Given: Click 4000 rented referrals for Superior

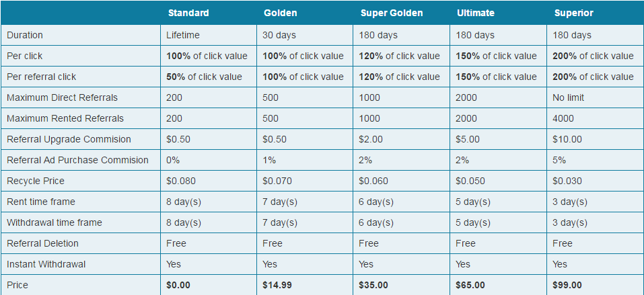Looking at the screenshot, I should tap(563, 118).
